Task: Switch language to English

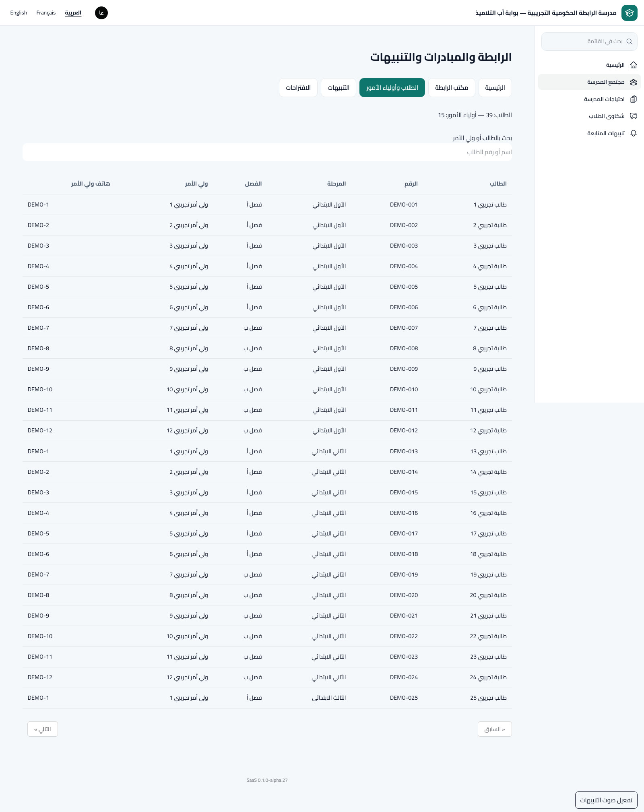Action: [19, 13]
